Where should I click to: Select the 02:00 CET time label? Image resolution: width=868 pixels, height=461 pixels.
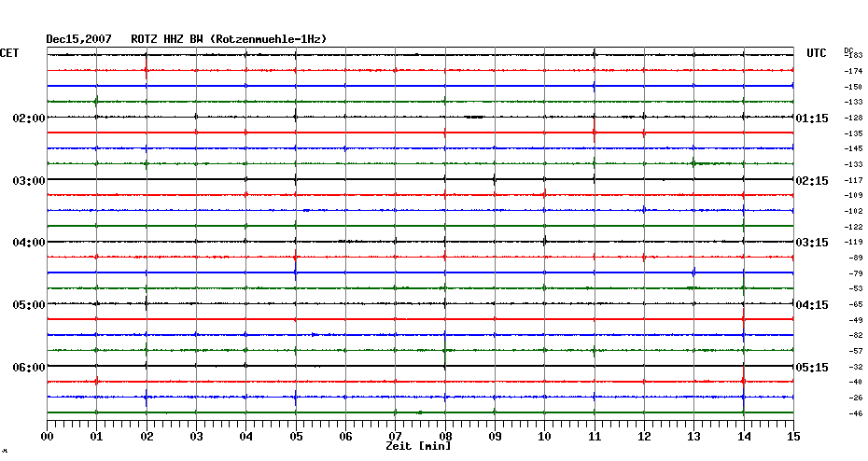29,119
